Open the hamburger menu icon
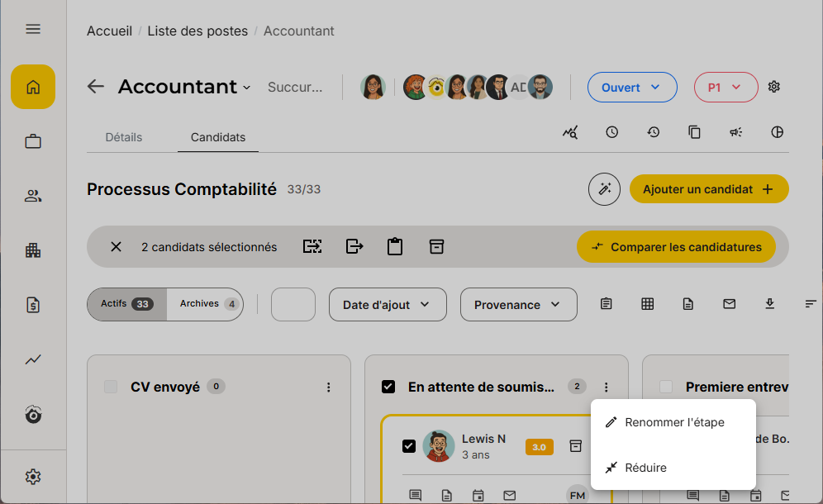 [33, 29]
